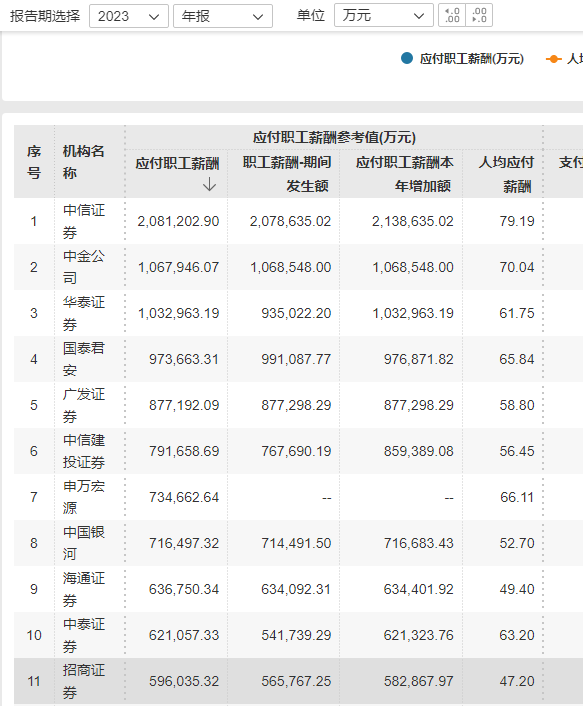
Task: Open the 年报 report type dropdown
Action: coord(223,16)
